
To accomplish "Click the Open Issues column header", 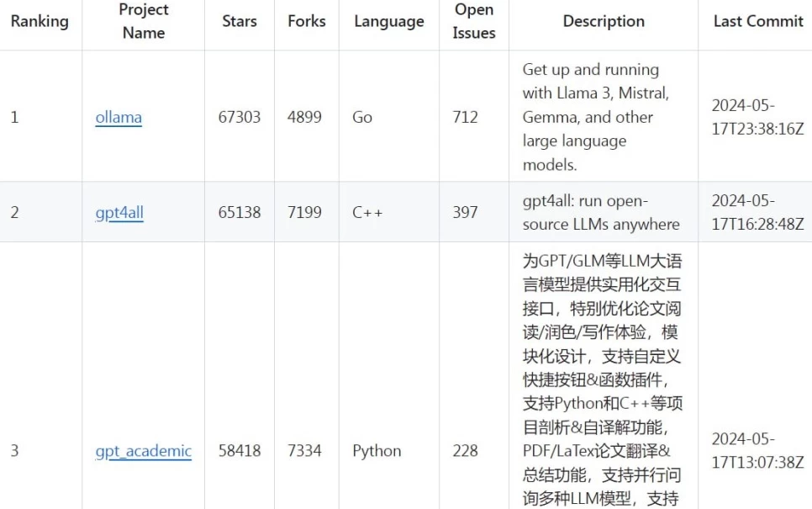I will pos(474,22).
